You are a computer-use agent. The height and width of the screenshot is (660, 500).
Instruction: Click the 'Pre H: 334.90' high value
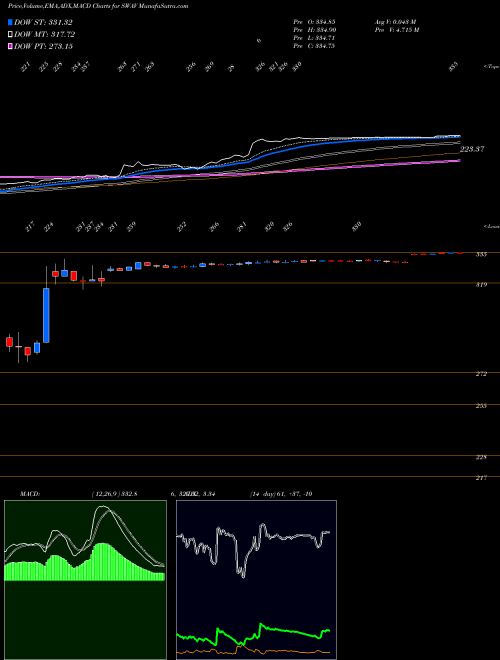(x=314, y=30)
